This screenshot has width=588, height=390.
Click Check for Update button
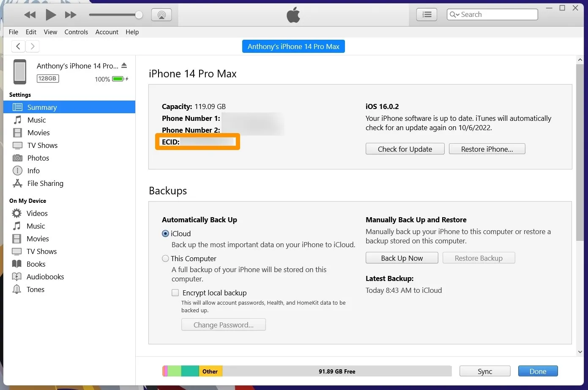pyautogui.click(x=405, y=149)
